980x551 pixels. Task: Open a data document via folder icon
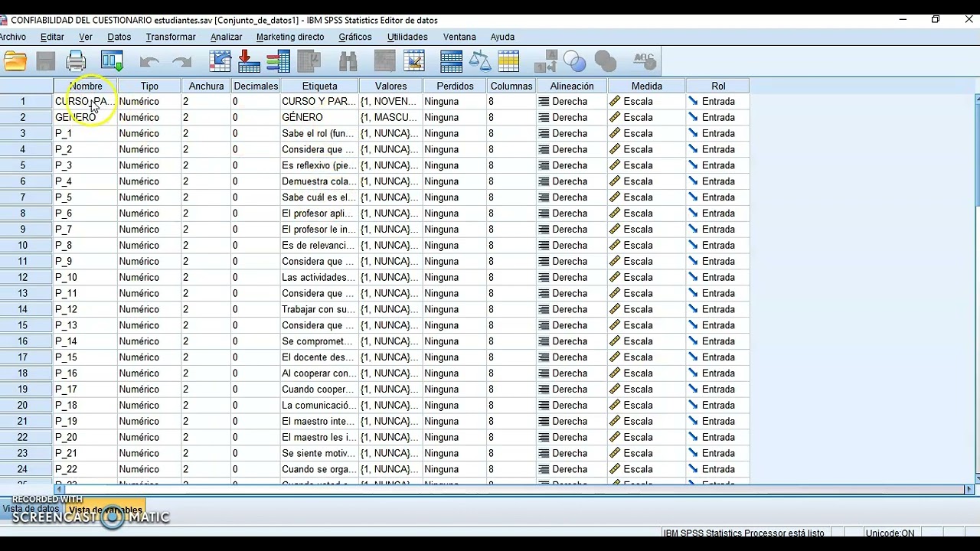15,61
